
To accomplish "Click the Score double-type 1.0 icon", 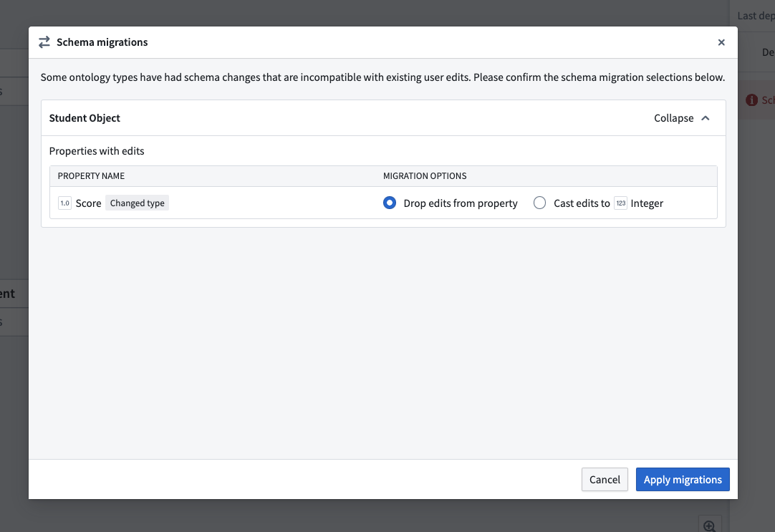I will coord(64,203).
